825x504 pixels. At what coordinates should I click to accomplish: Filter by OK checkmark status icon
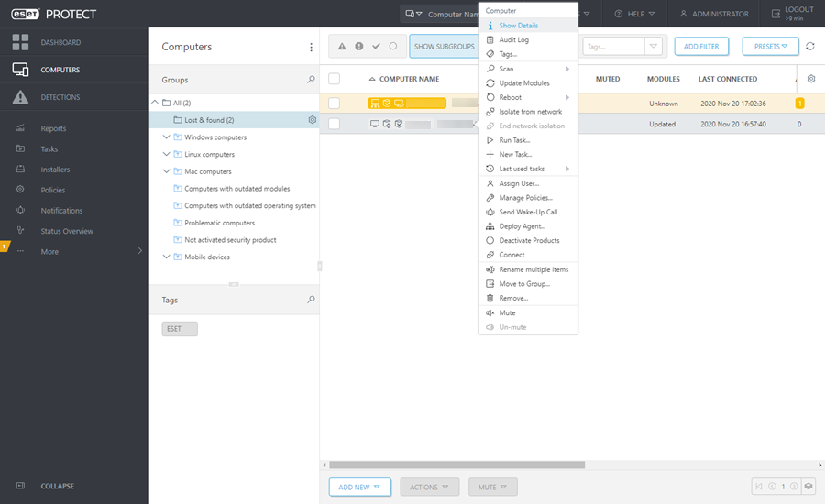[x=376, y=47]
